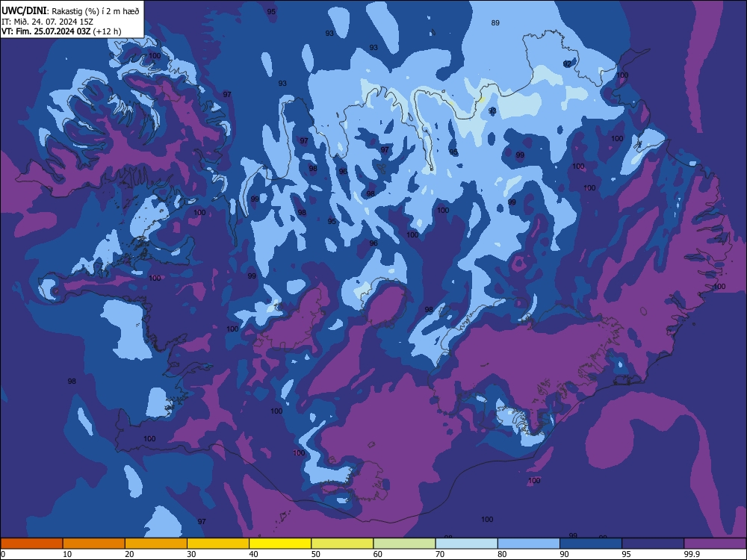Click the navy 95–99.9 legend swatch

(653, 544)
